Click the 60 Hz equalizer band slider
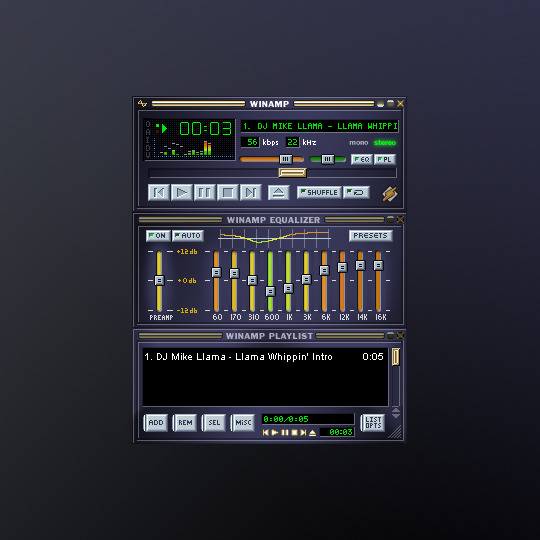This screenshot has height=540, width=540. [x=216, y=272]
